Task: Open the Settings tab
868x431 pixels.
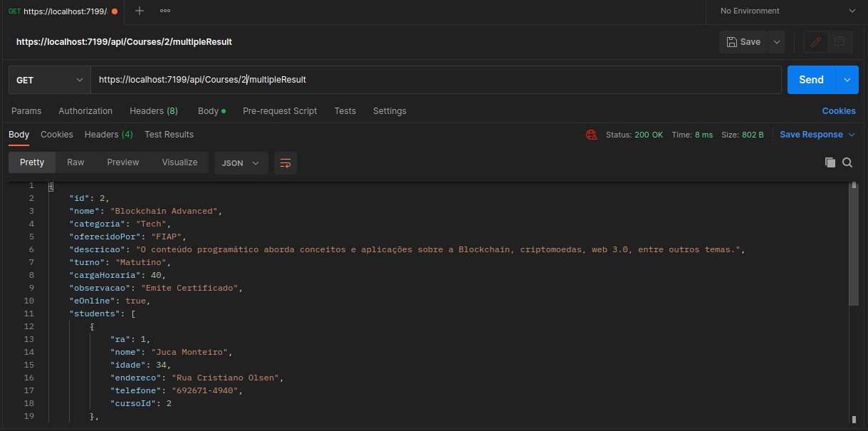Action: pyautogui.click(x=389, y=111)
